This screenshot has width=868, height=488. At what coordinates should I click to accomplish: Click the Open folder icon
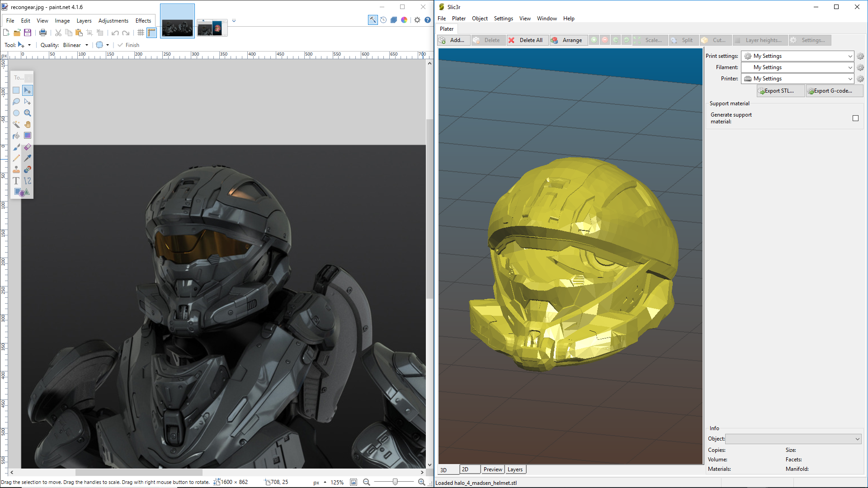click(17, 33)
